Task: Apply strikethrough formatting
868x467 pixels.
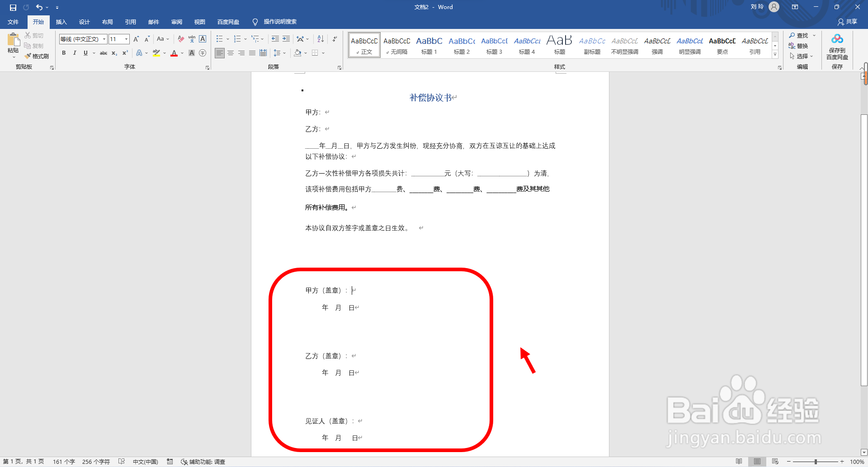Action: 104,53
